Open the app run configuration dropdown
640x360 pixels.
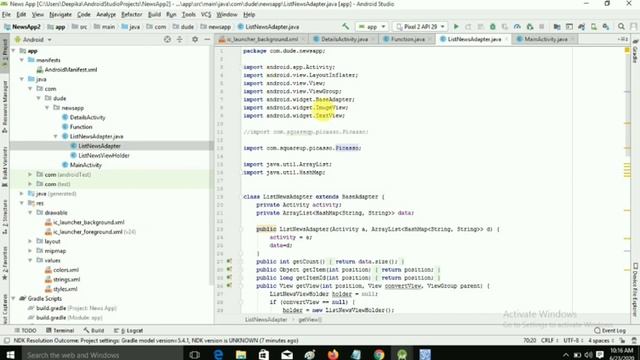pyautogui.click(x=372, y=27)
